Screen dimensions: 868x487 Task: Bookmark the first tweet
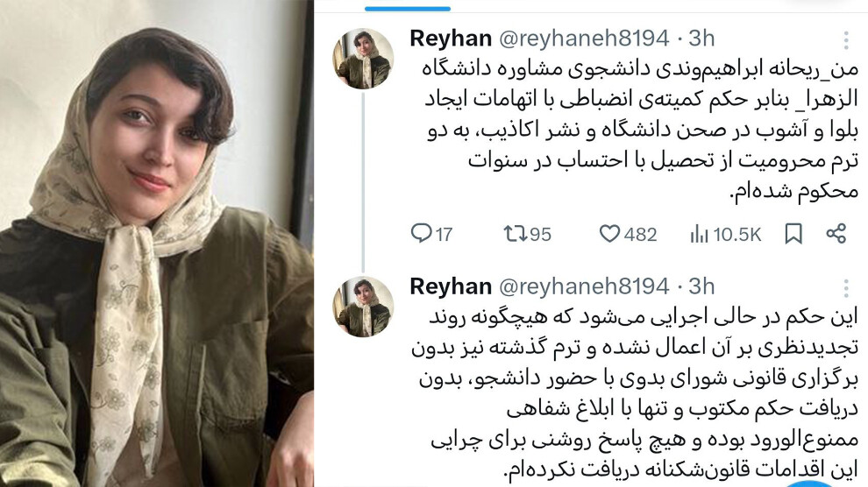[793, 234]
